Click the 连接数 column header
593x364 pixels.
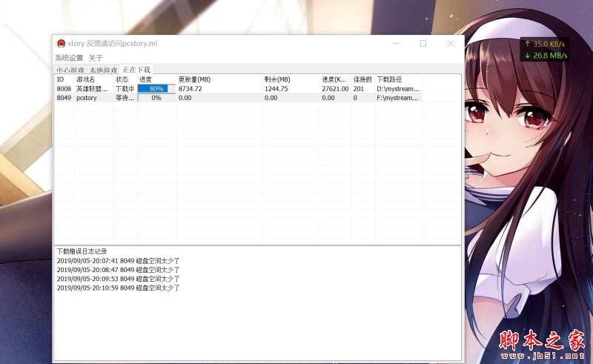362,79
